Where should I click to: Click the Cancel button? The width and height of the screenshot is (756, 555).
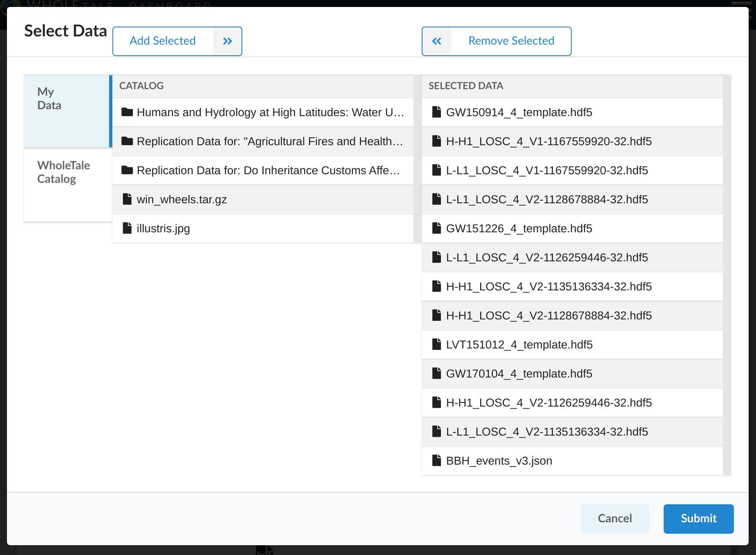click(615, 519)
